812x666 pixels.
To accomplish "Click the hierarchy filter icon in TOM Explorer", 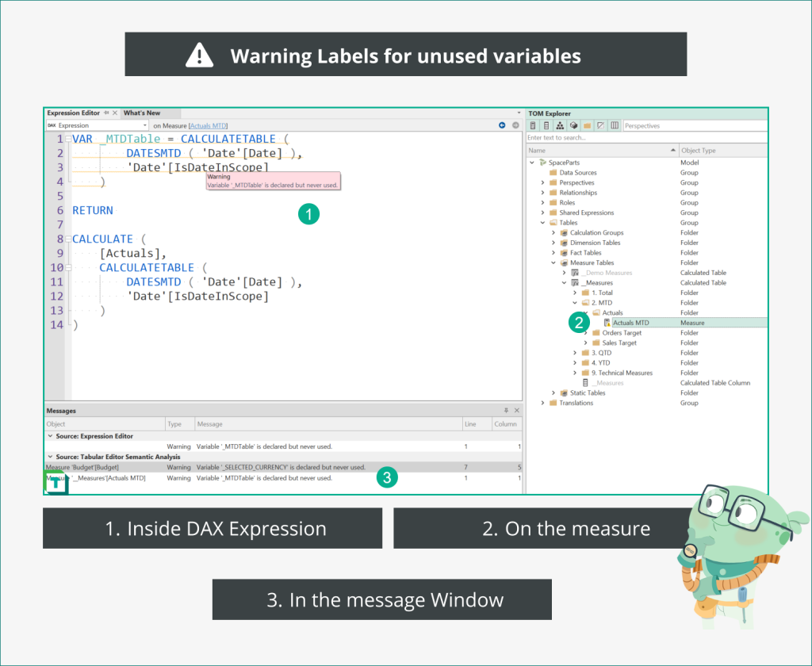I will pos(559,125).
